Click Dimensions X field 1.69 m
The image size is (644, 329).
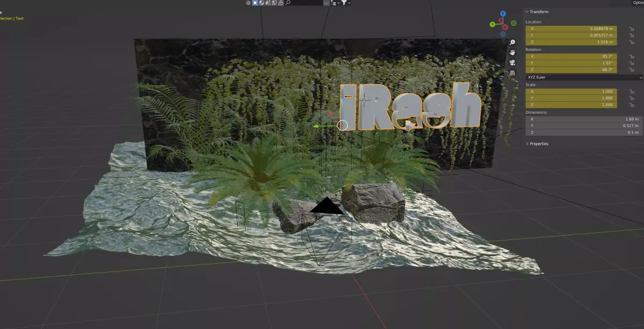click(583, 119)
